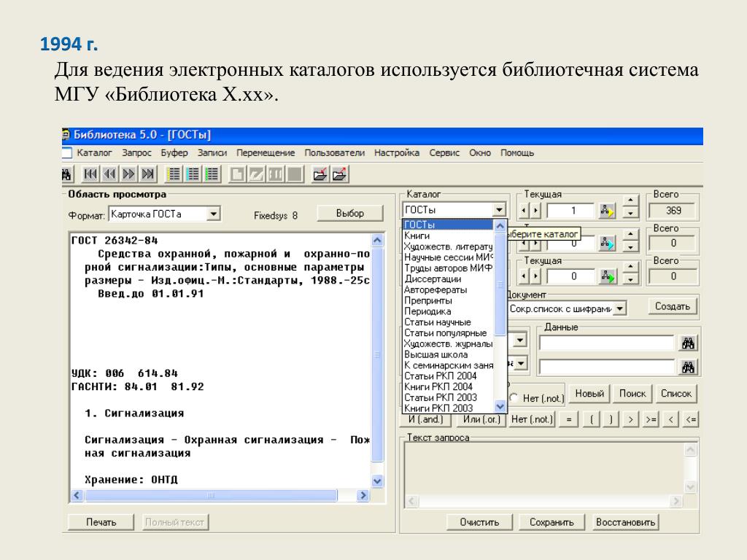Click the card view vertical scroll-down arrow
Image resolution: width=747 pixels, height=560 pixels.
tap(377, 481)
